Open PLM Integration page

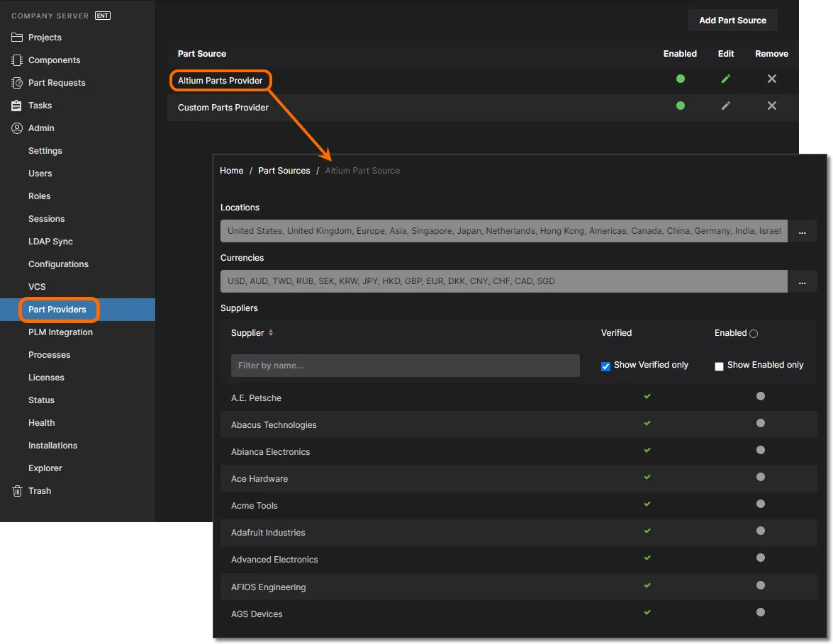pyautogui.click(x=60, y=332)
